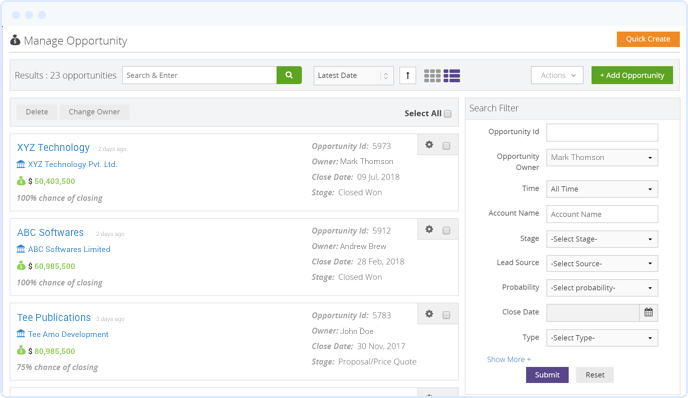Open Tee Amo Development account link

pyautogui.click(x=68, y=334)
